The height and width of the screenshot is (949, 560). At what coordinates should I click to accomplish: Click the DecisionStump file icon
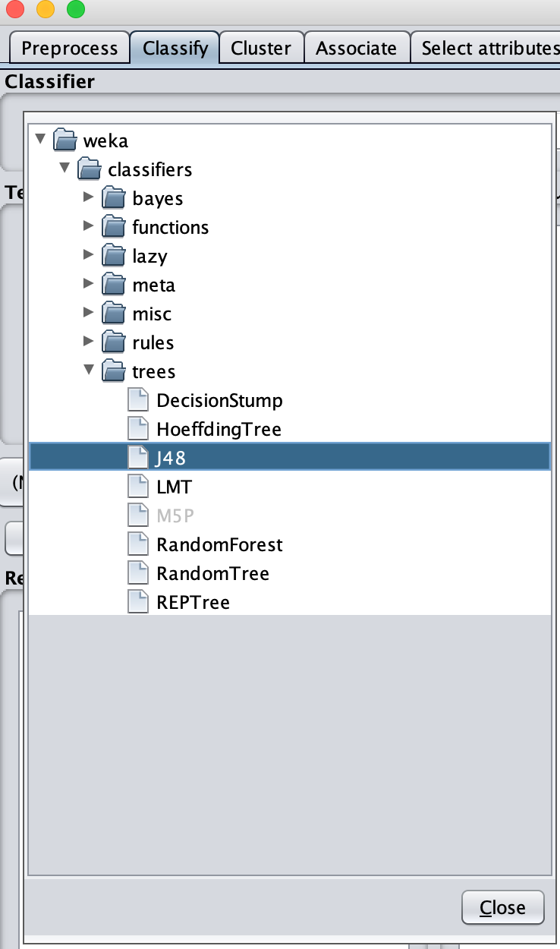(x=138, y=401)
